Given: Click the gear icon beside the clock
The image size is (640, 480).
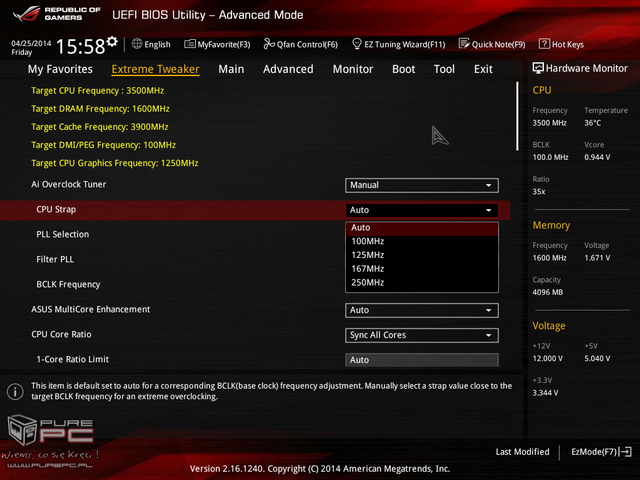Looking at the screenshot, I should (x=112, y=42).
